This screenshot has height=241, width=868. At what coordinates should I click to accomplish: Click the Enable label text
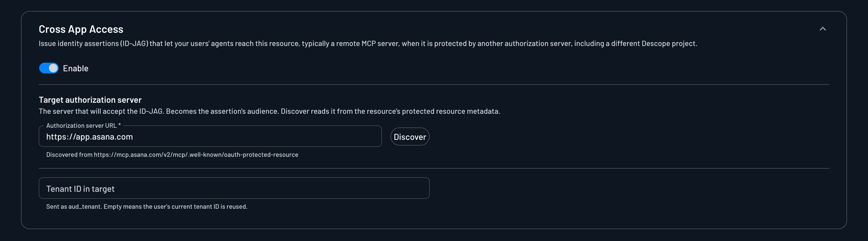[76, 68]
